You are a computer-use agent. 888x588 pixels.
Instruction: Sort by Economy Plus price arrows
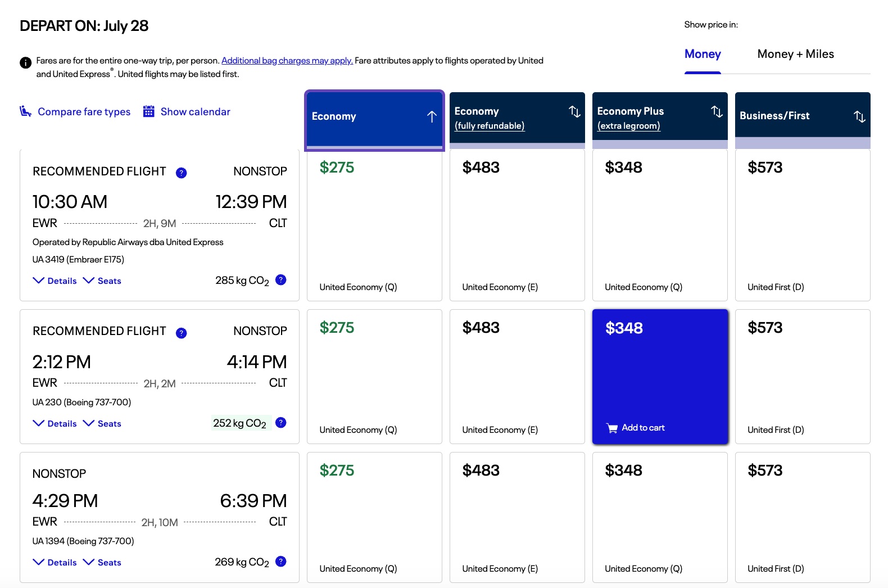click(x=717, y=111)
